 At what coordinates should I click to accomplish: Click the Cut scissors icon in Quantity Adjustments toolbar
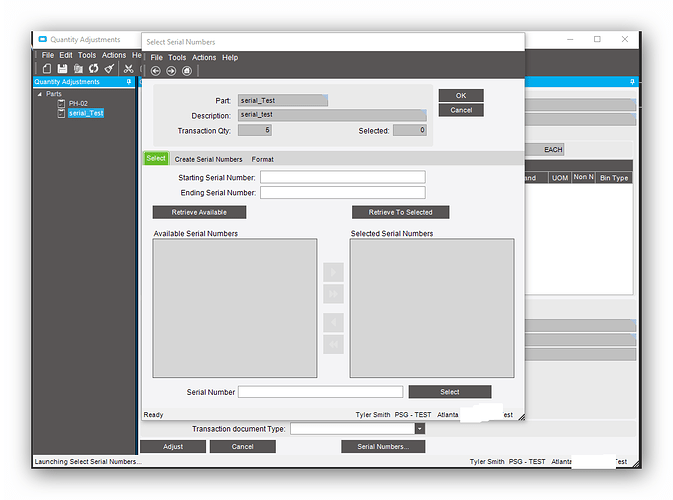pos(128,68)
